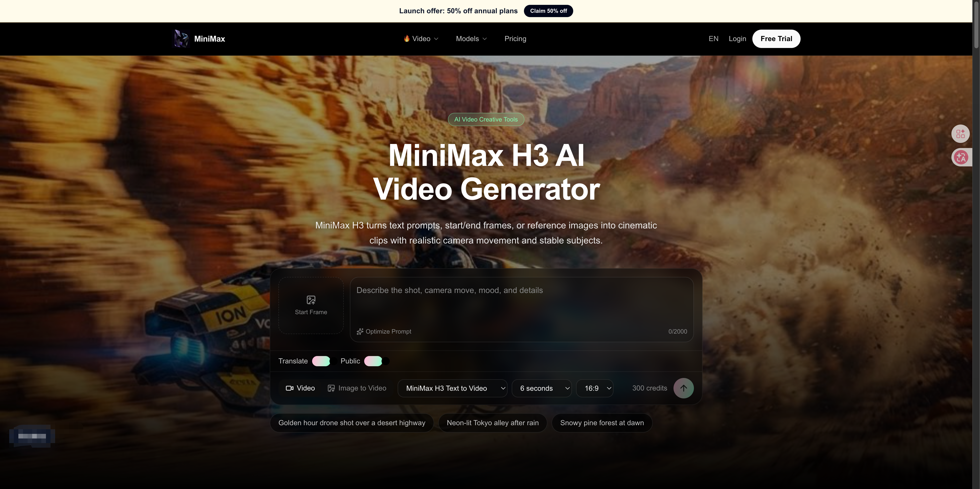Open the floating apps grid icon
This screenshot has width=980, height=489.
(960, 134)
